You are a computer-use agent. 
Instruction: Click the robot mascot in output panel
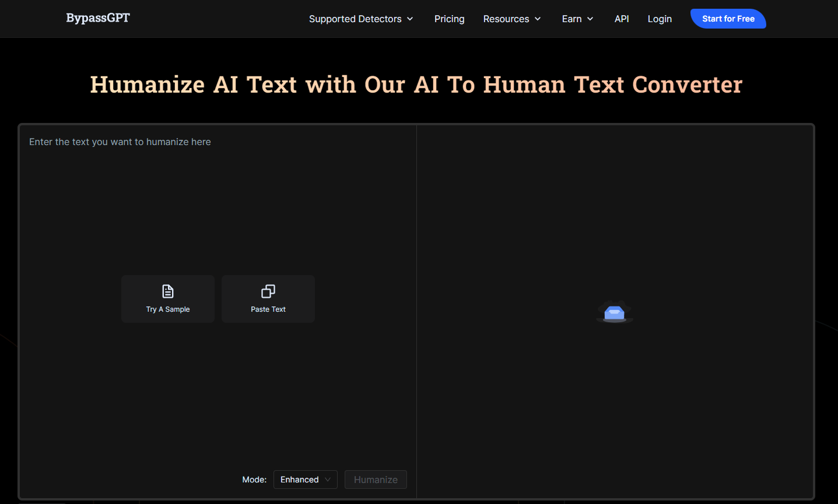[x=614, y=312]
